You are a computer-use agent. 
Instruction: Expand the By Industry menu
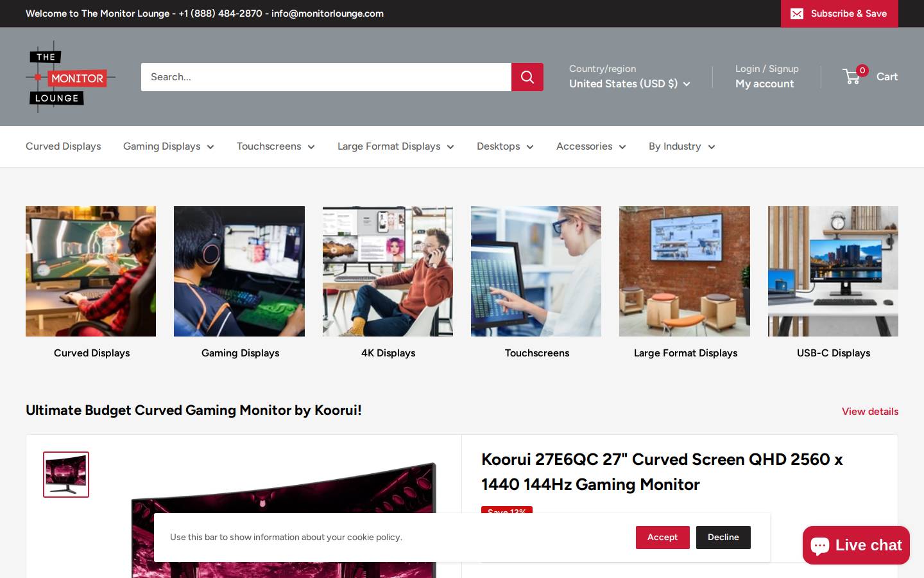point(681,146)
